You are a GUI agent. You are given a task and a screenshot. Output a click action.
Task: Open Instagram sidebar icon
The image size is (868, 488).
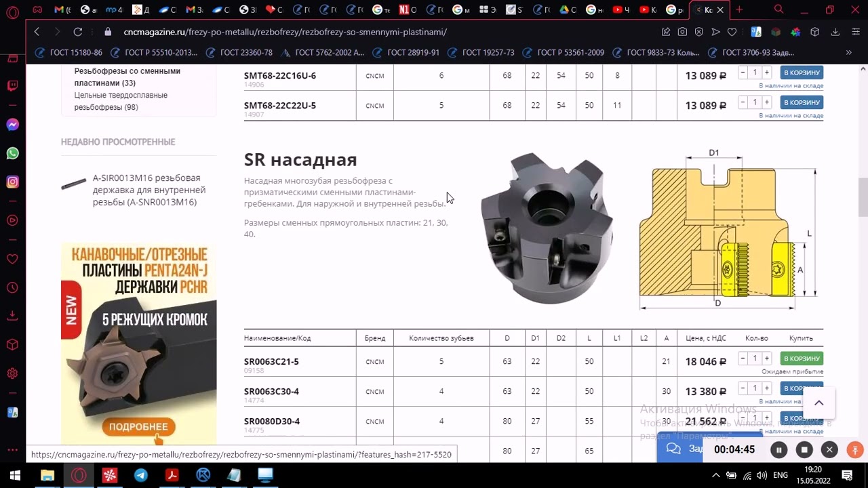pos(12,182)
